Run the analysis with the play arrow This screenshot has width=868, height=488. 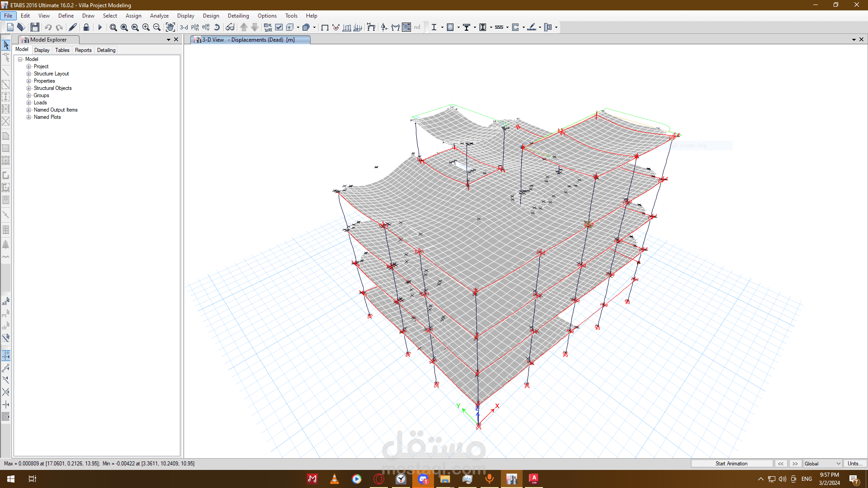100,27
